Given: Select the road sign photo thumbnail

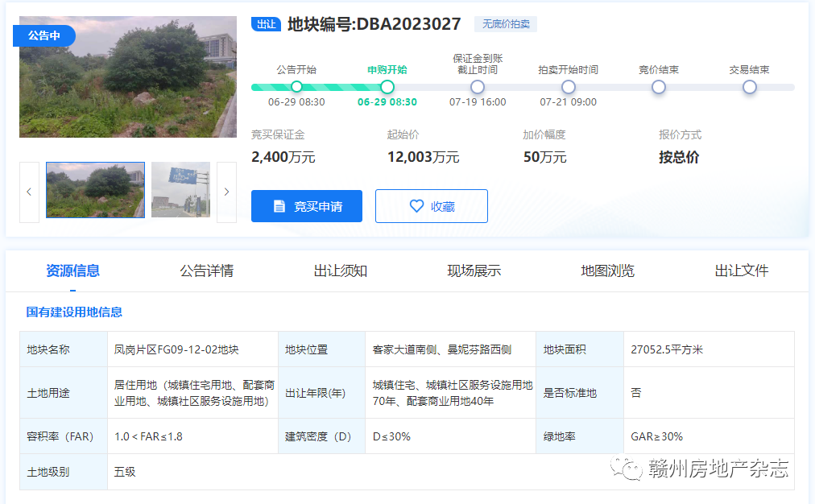Looking at the screenshot, I should (x=181, y=190).
